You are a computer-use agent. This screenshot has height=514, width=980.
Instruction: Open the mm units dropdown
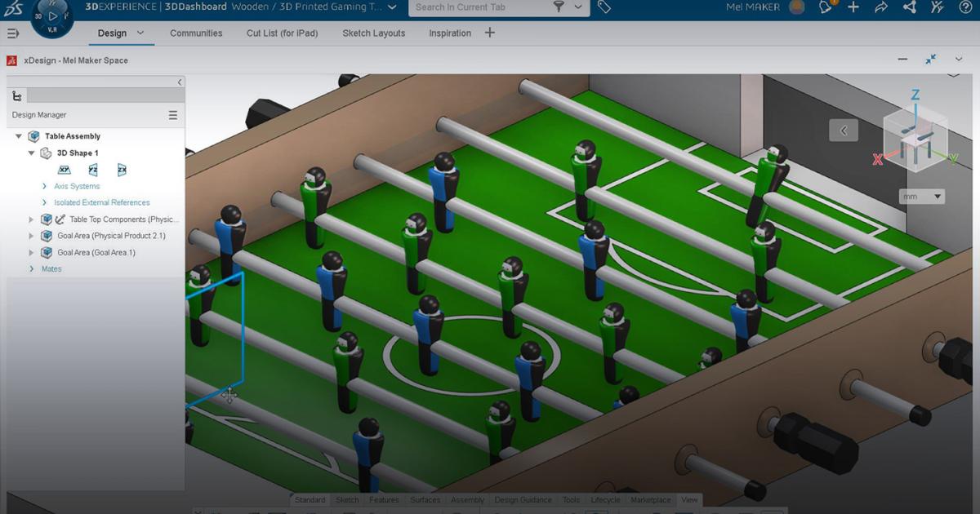pyautogui.click(x=922, y=197)
